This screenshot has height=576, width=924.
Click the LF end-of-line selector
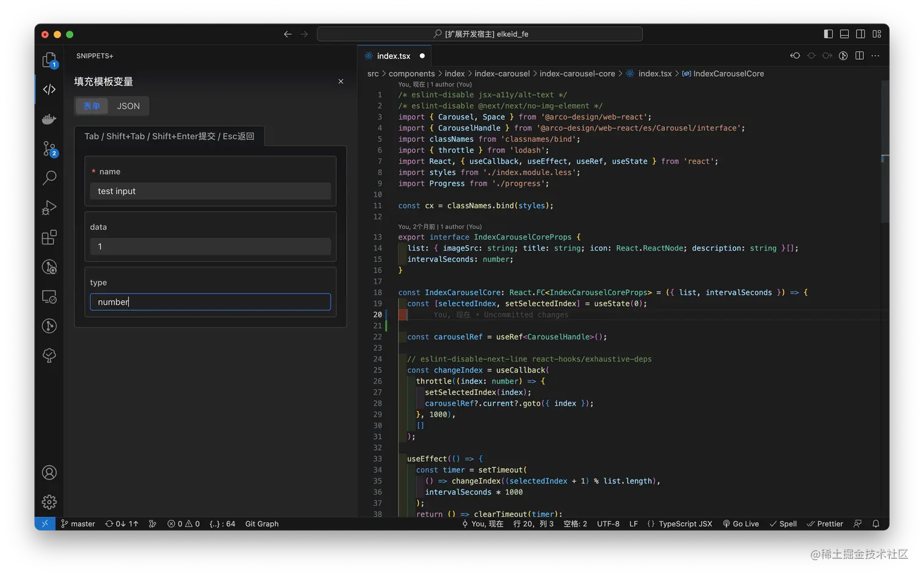tap(634, 524)
